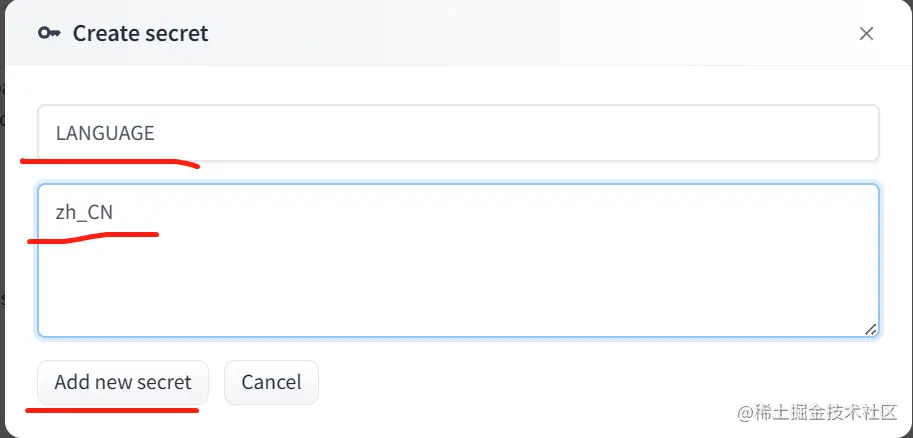The width and height of the screenshot is (913, 438).
Task: Click the 稀土掘金技术社区 watermark text
Action: (x=816, y=412)
